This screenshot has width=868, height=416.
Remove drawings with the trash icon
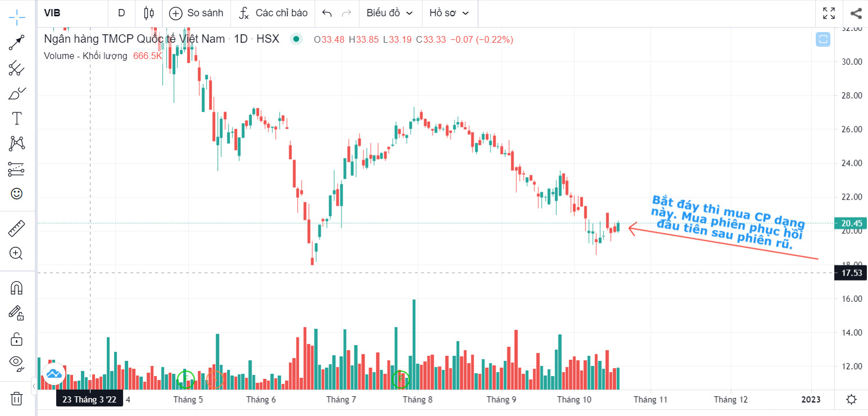pyautogui.click(x=17, y=399)
